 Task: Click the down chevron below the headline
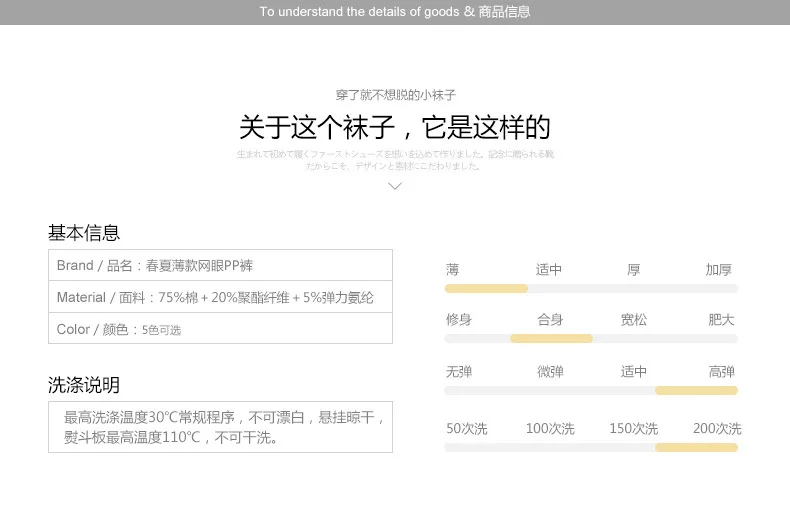click(395, 186)
